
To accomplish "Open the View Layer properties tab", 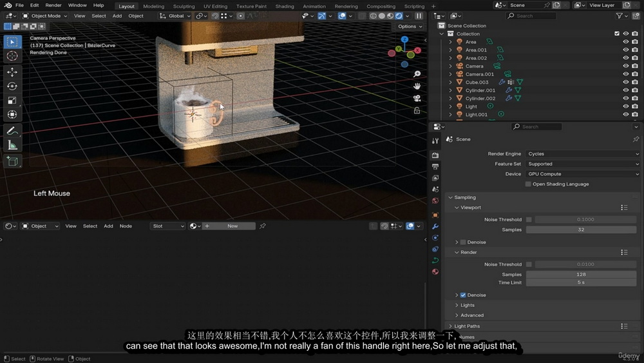I will pyautogui.click(x=435, y=178).
